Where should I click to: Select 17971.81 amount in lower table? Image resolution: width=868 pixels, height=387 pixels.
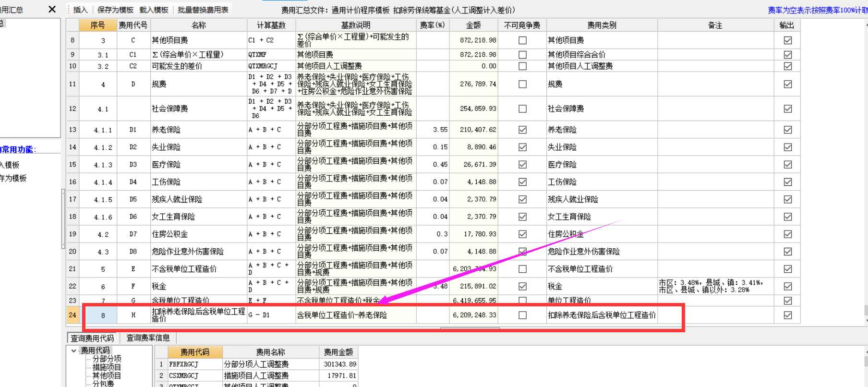pos(338,375)
